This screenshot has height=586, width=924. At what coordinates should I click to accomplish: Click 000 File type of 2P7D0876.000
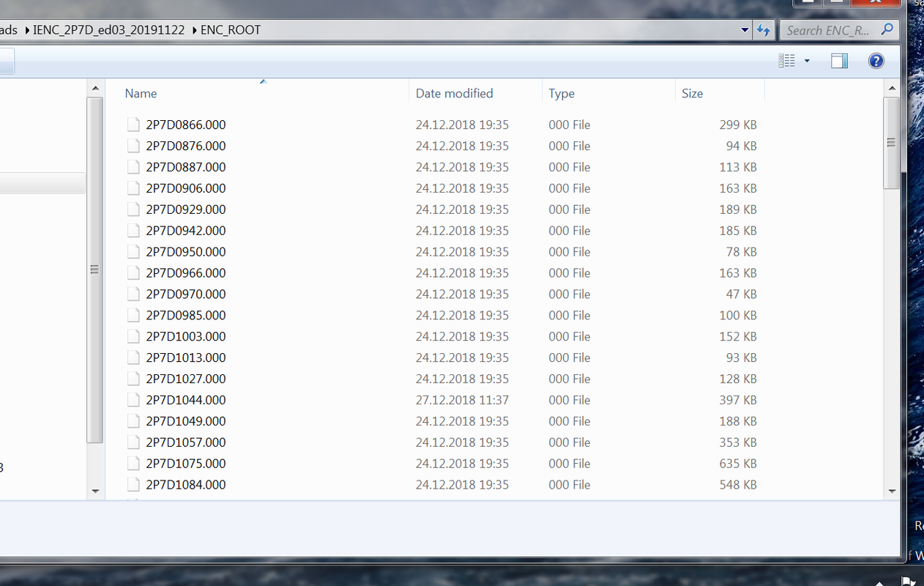570,146
